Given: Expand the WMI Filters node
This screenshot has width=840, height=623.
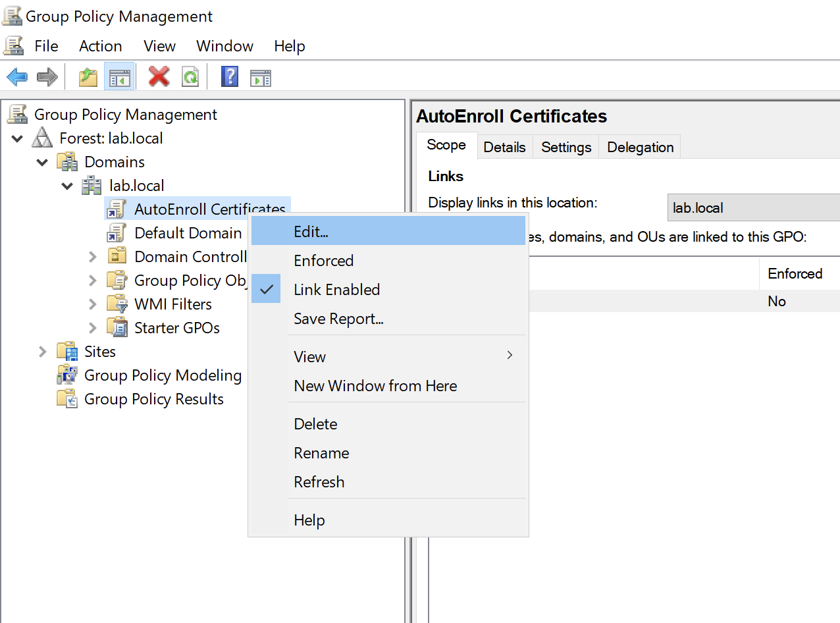Looking at the screenshot, I should pos(93,304).
